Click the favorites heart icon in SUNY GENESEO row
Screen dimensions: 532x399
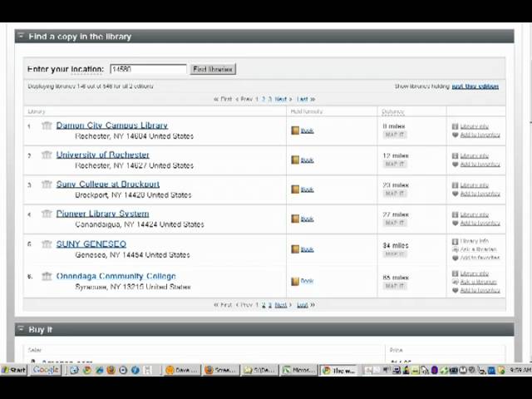[456, 258]
